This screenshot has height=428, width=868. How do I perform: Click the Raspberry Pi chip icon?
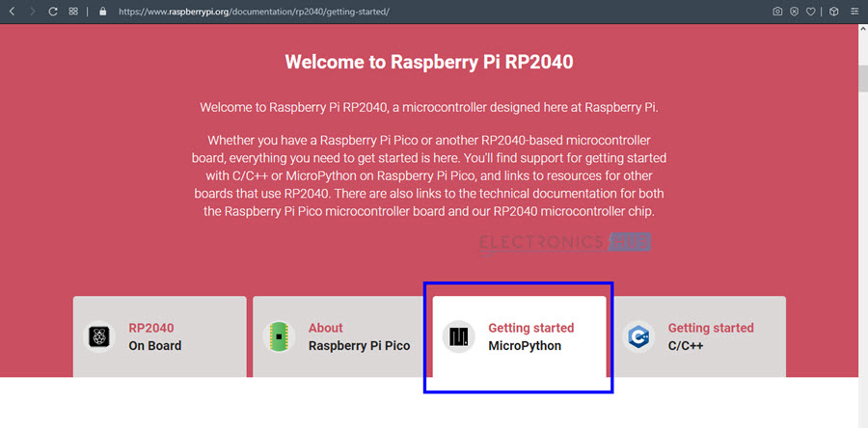click(98, 336)
